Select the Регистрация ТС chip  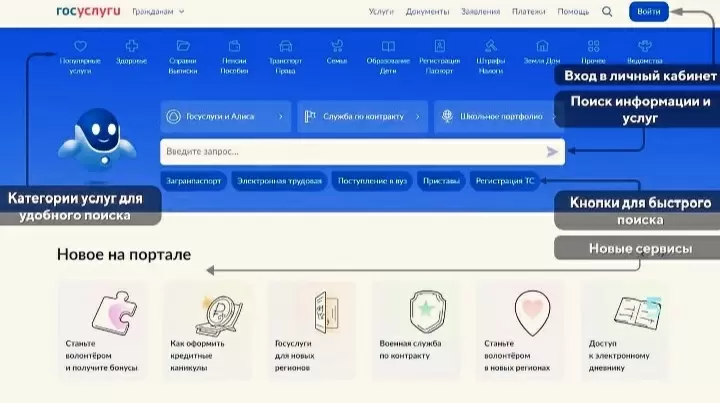pyautogui.click(x=505, y=181)
